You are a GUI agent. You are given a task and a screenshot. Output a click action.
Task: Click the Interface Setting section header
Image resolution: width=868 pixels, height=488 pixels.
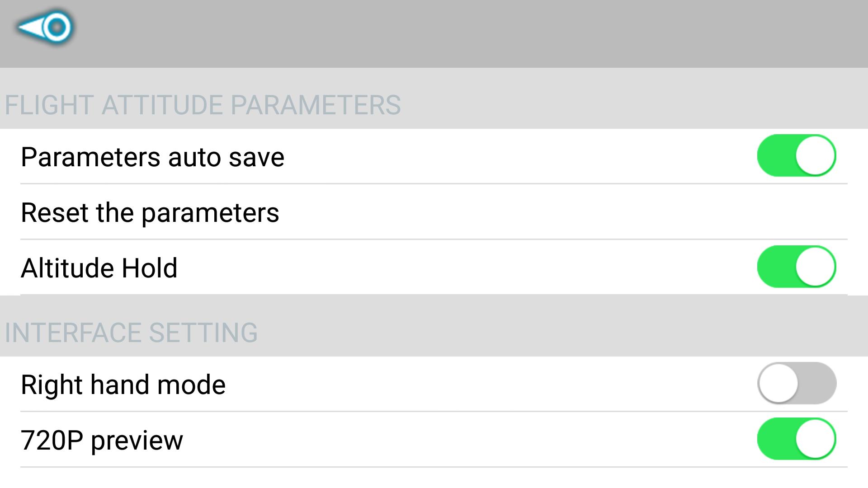click(x=131, y=333)
